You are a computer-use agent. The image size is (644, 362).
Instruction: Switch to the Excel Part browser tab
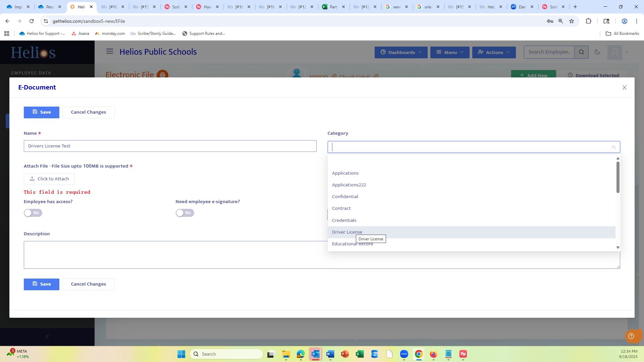point(333,7)
